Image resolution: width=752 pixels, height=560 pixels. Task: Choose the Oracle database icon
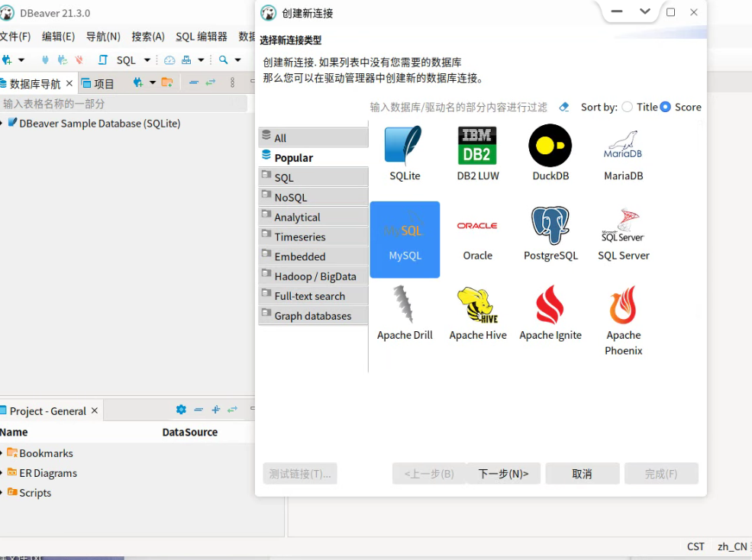point(478,240)
